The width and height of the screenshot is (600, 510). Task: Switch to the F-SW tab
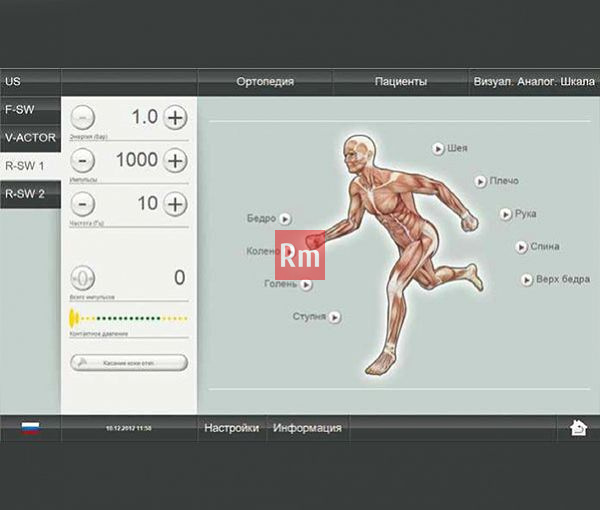click(30, 110)
